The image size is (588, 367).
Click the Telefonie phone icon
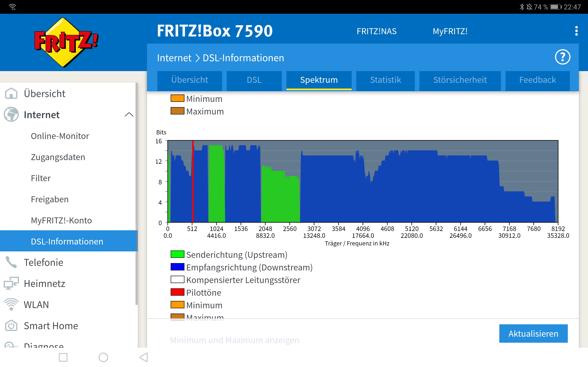11,262
